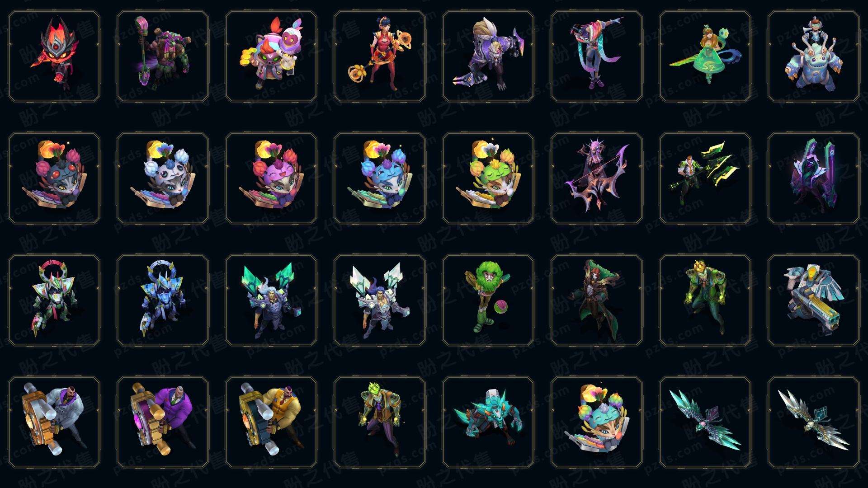Choose the white cat chroma with blue flowers
Viewport: 868px width, 488px height.
coord(163,178)
